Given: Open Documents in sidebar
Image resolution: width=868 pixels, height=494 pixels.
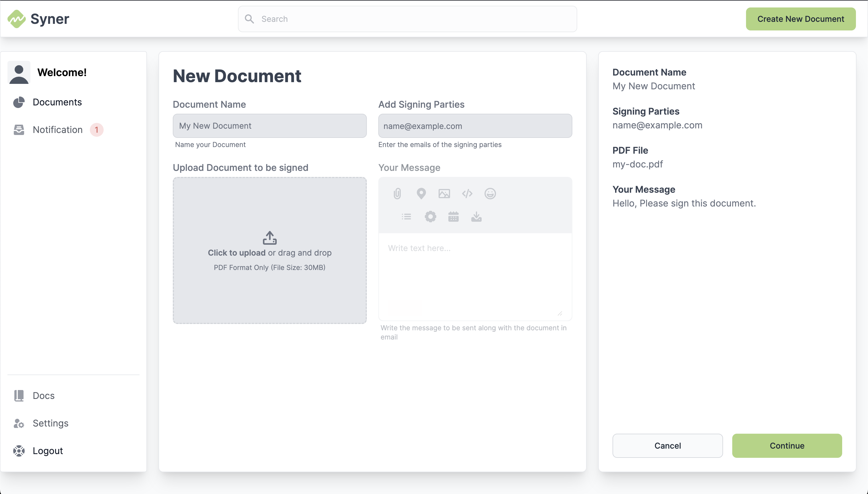Looking at the screenshot, I should [x=57, y=102].
